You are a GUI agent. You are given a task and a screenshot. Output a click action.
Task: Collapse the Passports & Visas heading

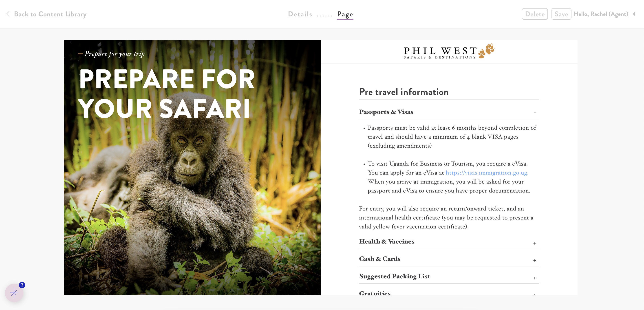point(386,112)
